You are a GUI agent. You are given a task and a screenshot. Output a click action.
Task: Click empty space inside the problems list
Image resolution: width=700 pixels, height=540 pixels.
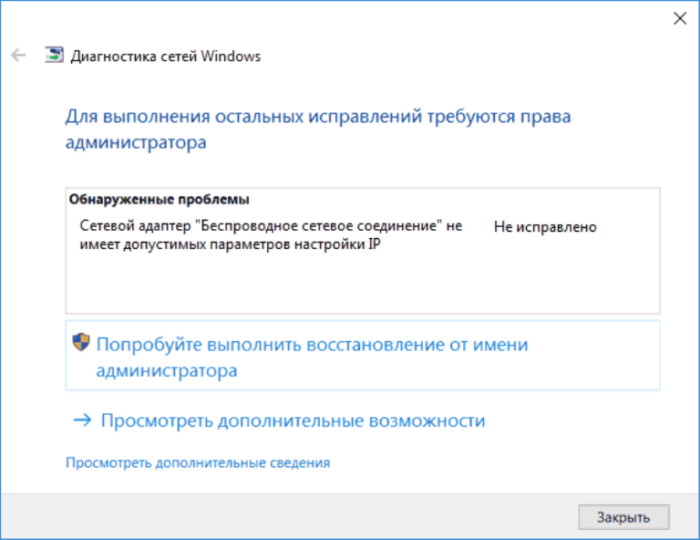pyautogui.click(x=360, y=285)
